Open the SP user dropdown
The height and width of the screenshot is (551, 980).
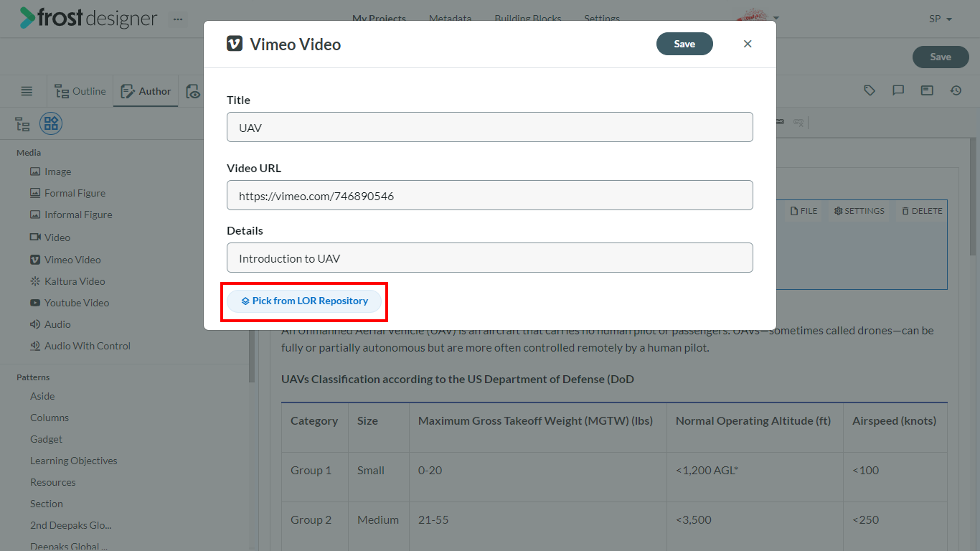point(941,19)
